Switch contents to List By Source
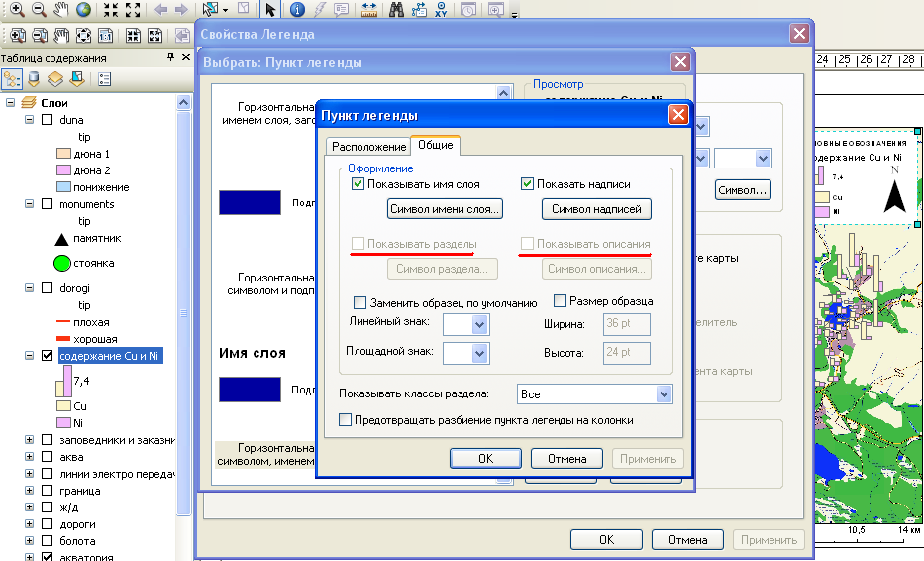This screenshot has width=924, height=561. click(34, 78)
